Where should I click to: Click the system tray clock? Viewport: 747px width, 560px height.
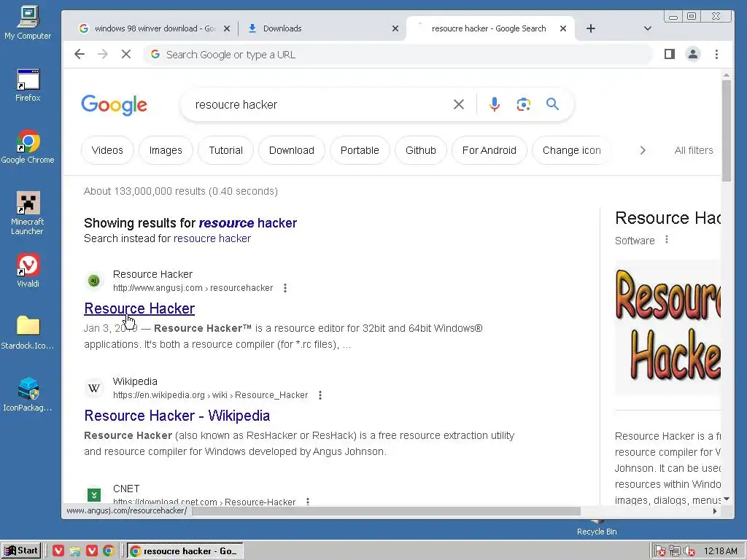pyautogui.click(x=720, y=551)
